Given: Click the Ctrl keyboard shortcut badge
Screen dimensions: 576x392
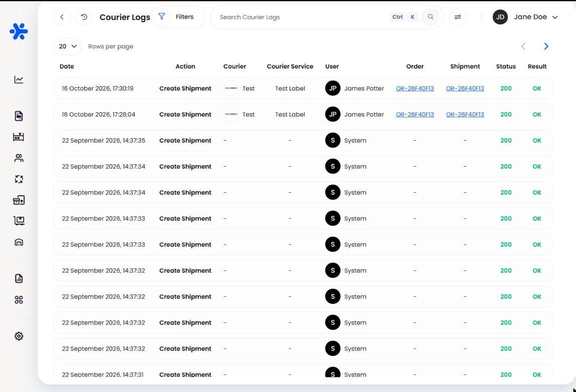Looking at the screenshot, I should 397,17.
